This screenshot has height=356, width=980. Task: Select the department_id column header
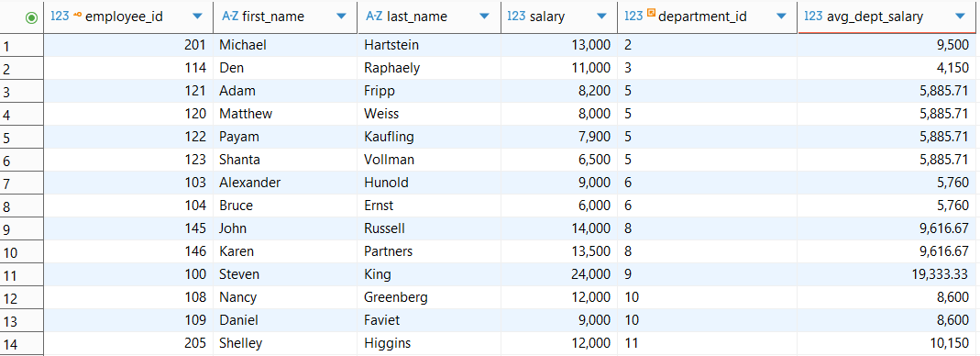pyautogui.click(x=708, y=17)
